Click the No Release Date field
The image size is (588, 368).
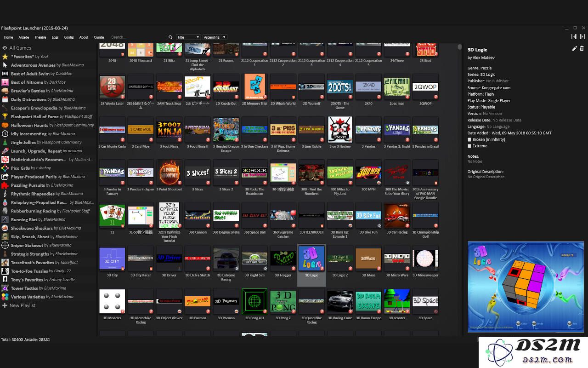tap(507, 120)
